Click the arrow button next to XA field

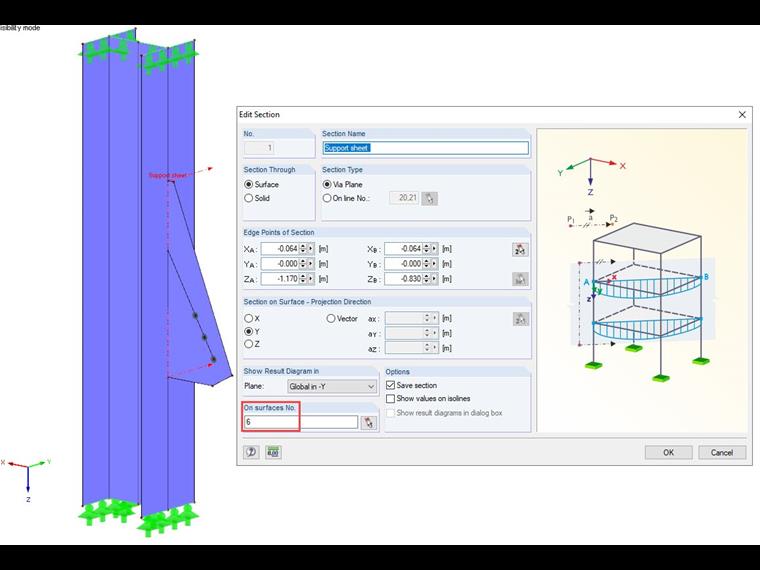(x=311, y=249)
